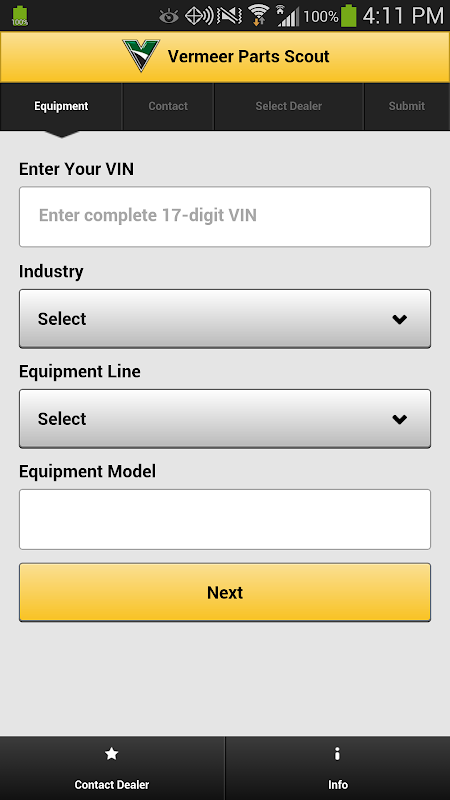The width and height of the screenshot is (450, 800).
Task: Tap the signal strength bars icon
Action: tap(288, 16)
